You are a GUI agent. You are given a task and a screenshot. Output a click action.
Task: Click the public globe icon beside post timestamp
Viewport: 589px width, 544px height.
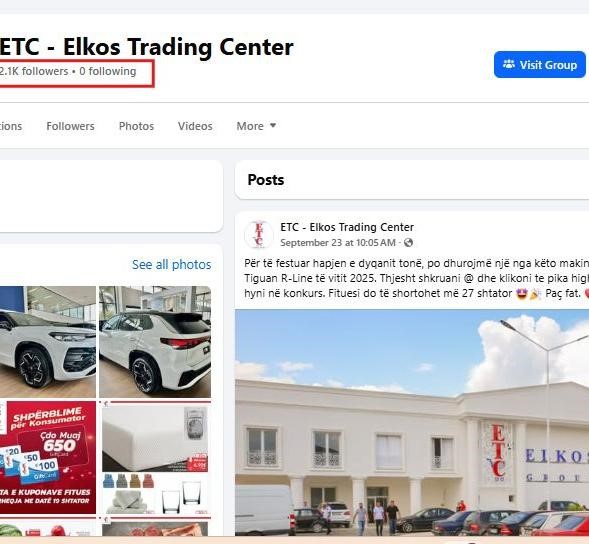point(408,243)
